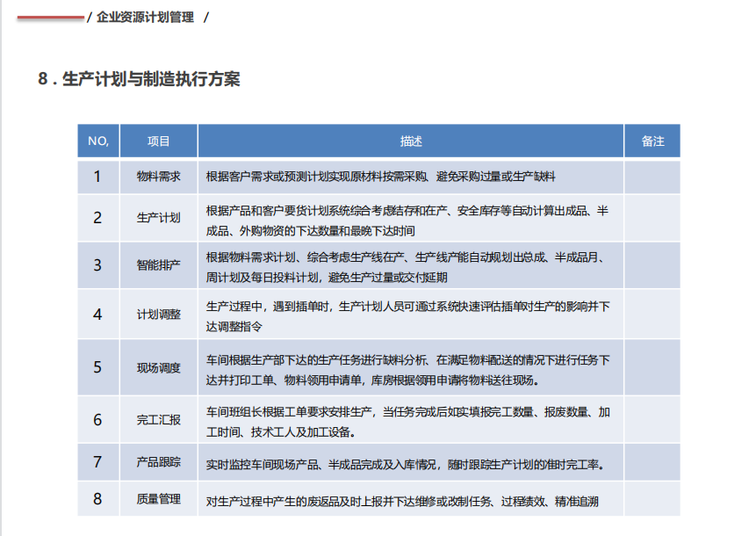Click the 质量管理 item cell

(x=159, y=499)
